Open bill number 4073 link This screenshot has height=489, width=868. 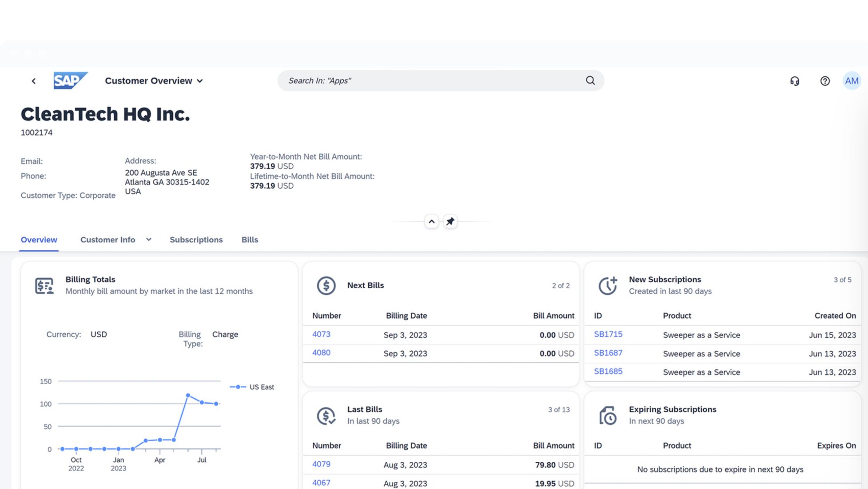pyautogui.click(x=321, y=334)
